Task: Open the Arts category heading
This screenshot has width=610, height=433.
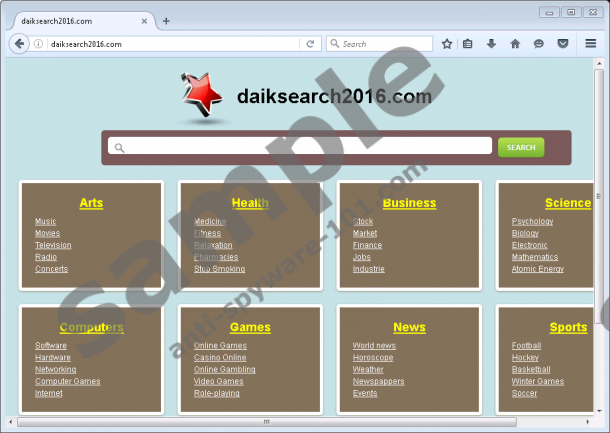Action: [91, 203]
